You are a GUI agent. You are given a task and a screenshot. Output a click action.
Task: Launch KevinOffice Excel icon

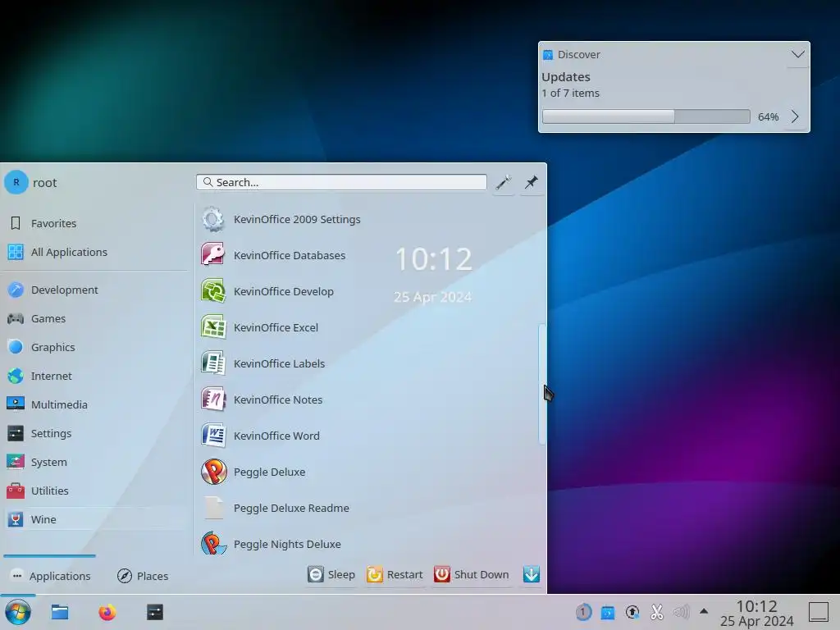click(213, 327)
